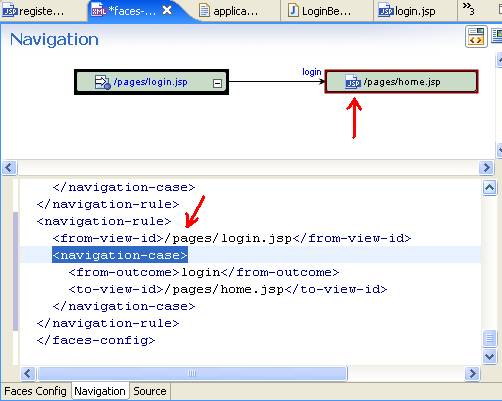Show the hidden editor tabs list
Screen dimensions: 502x401
pyautogui.click(x=469, y=9)
